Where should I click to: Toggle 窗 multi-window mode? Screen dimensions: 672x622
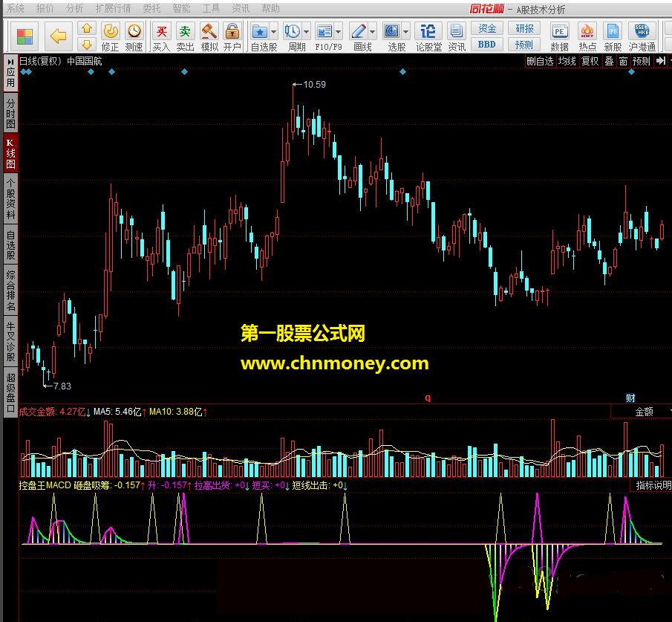pyautogui.click(x=623, y=61)
